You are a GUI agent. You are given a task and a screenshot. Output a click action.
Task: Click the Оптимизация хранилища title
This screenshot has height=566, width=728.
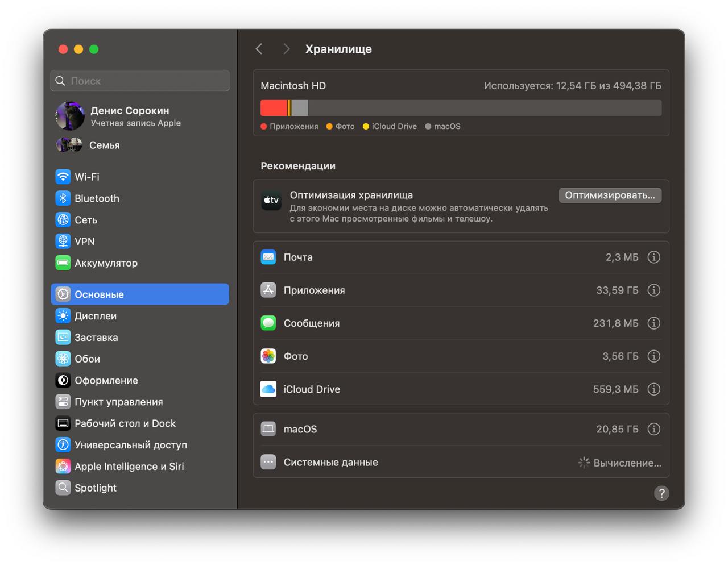point(351,195)
